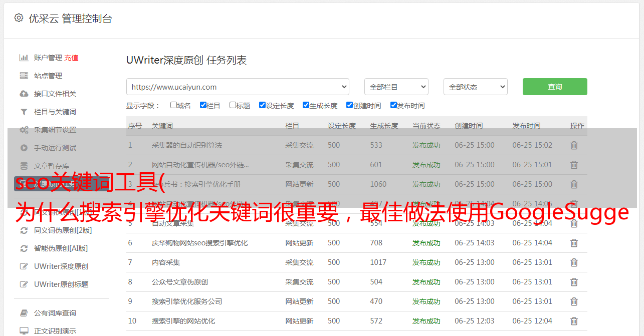Image resolution: width=644 pixels, height=336 pixels.
Task: Open 智能伪原创[AI版] menu item
Action: [x=61, y=248]
